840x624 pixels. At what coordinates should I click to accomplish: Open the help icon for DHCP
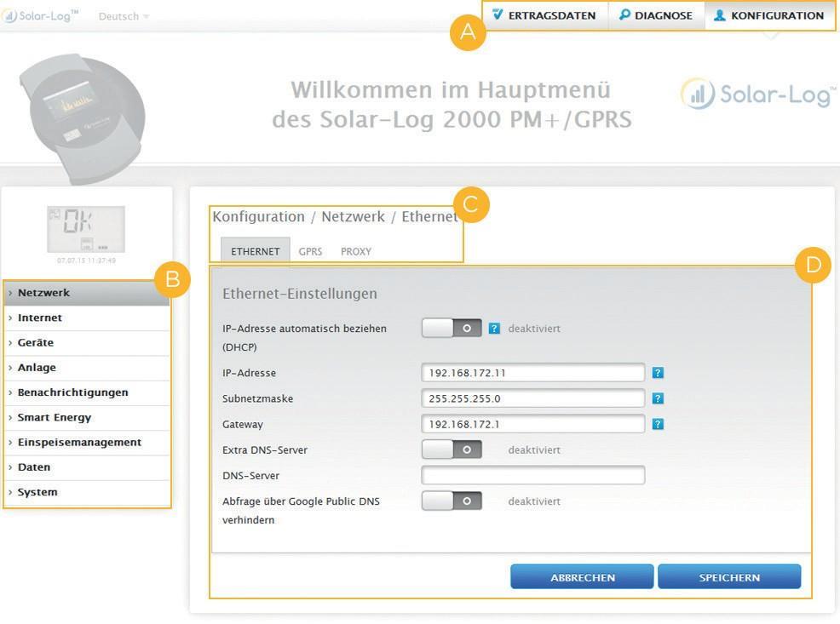(x=494, y=329)
